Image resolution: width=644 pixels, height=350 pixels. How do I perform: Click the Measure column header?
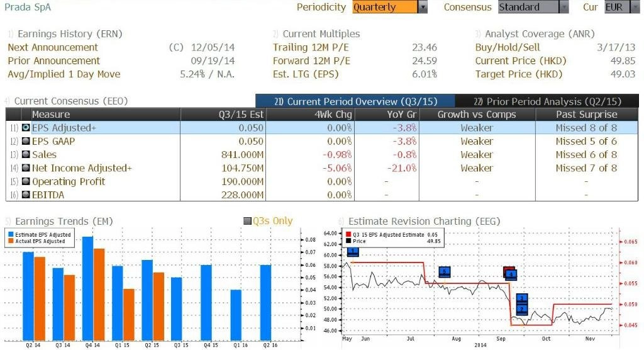coord(106,115)
